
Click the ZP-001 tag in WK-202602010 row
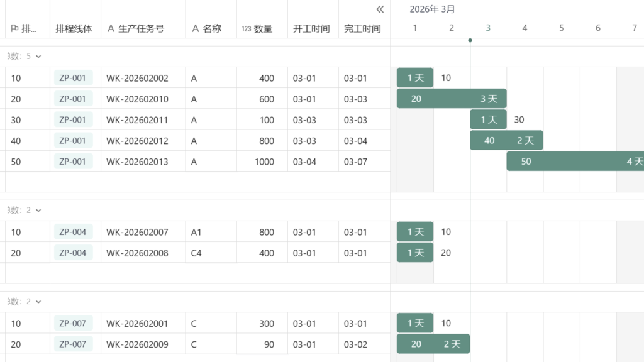click(x=73, y=99)
